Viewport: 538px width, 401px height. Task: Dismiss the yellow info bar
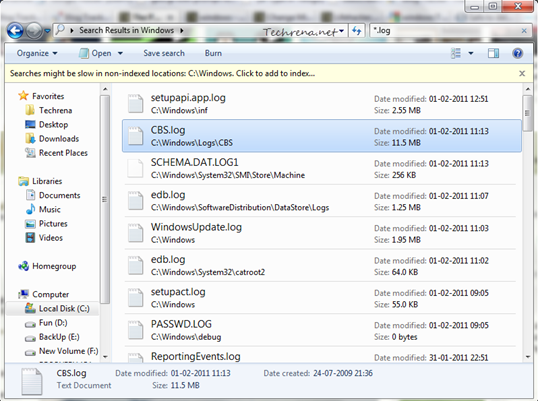coord(522,73)
